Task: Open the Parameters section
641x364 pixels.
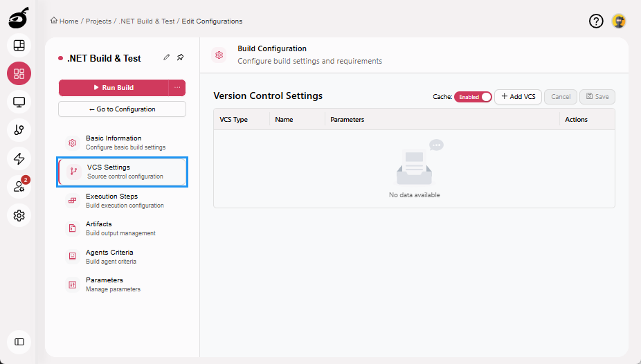Action: point(123,284)
